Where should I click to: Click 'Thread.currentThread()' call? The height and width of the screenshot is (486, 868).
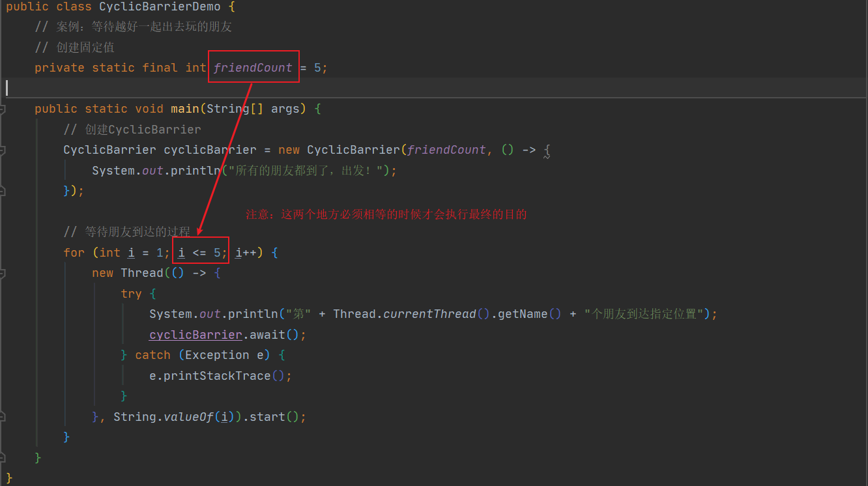click(x=411, y=314)
